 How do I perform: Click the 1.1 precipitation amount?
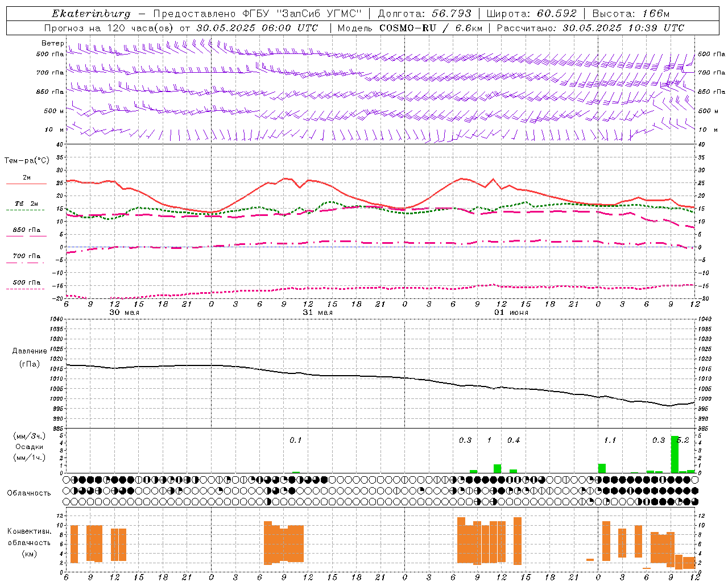610,440
